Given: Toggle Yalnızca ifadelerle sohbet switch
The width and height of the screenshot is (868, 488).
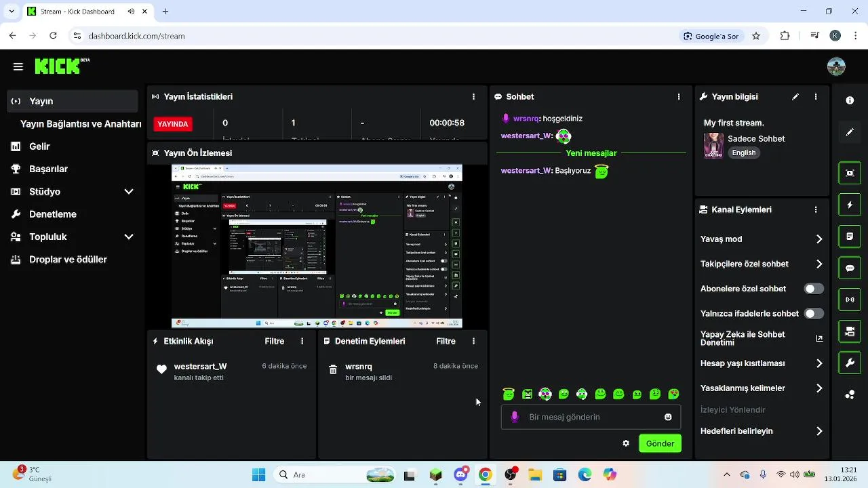Looking at the screenshot, I should (814, 314).
